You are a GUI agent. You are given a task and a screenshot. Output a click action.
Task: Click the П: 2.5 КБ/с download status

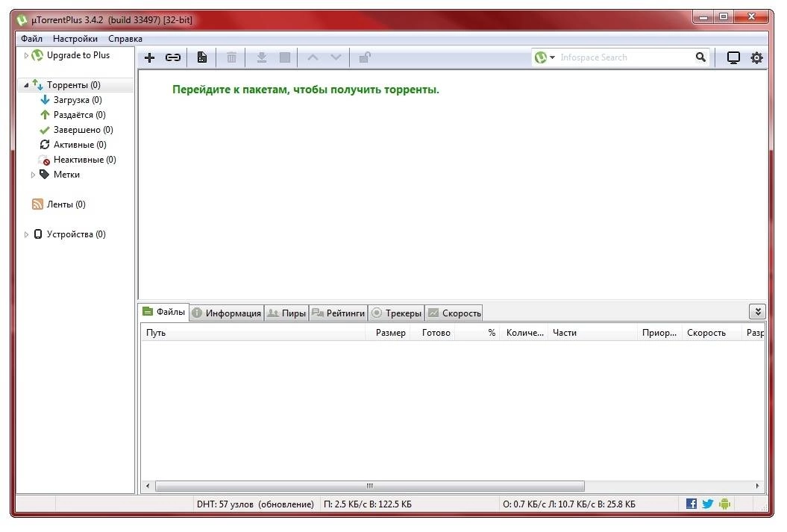point(368,504)
